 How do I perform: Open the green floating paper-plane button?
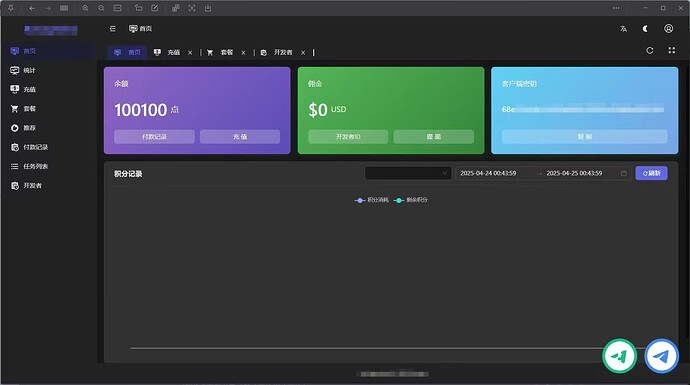pyautogui.click(x=620, y=356)
